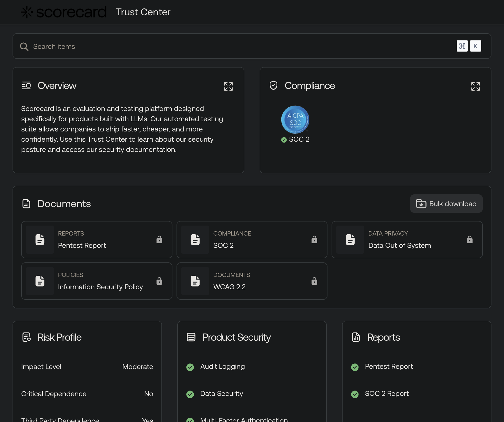504x422 pixels.
Task: Click the SOC 2 document file icon
Action: tap(195, 240)
